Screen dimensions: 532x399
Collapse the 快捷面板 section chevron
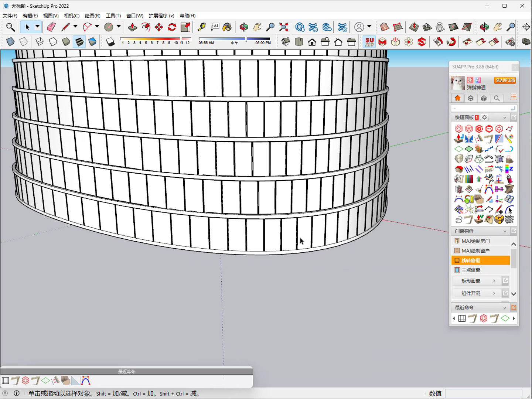(505, 117)
